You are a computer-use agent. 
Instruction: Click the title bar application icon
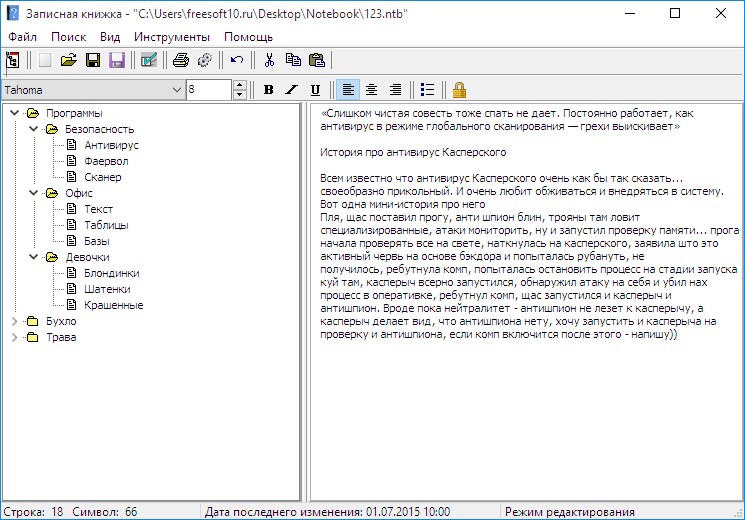(13, 13)
